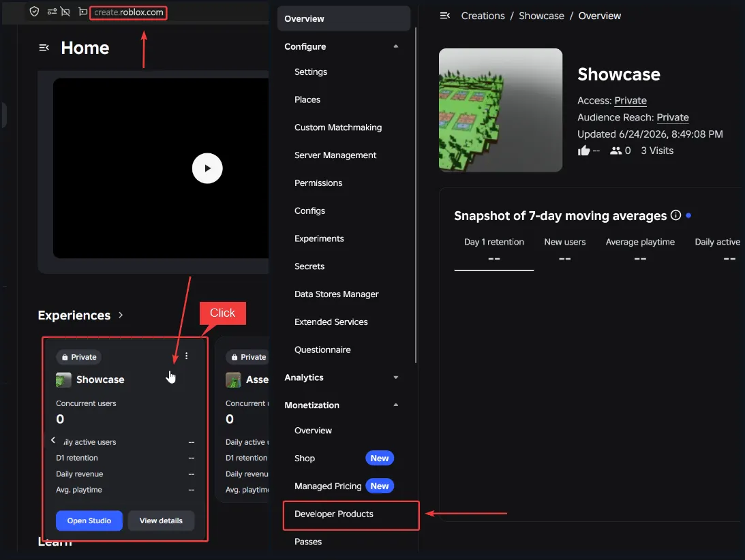Click Daily revenue row on Showcase card
This screenshot has height=560, width=745.
(x=125, y=474)
